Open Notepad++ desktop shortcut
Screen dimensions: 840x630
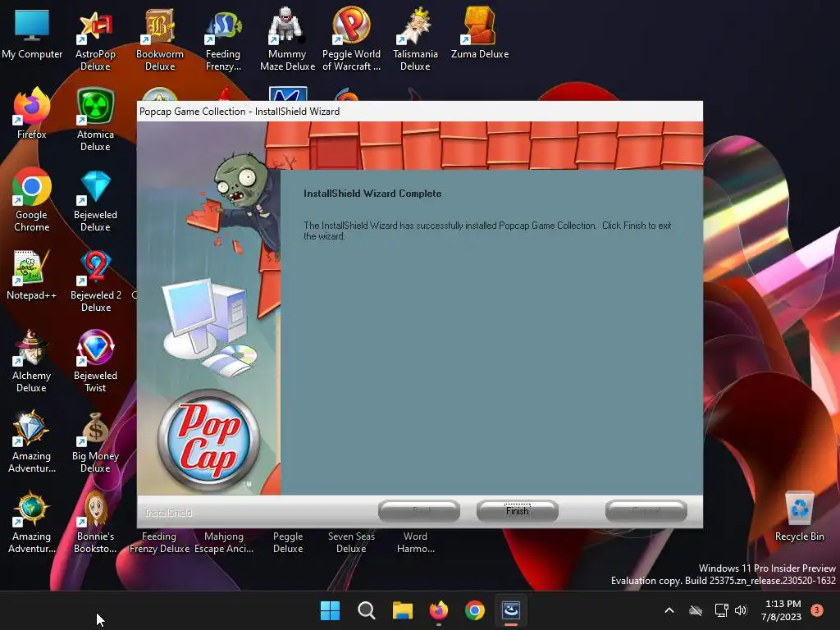(32, 275)
